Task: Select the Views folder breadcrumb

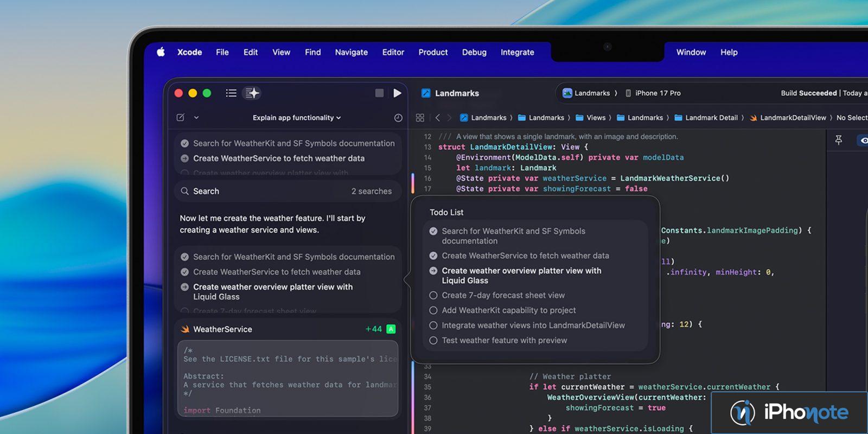Action: click(x=590, y=118)
